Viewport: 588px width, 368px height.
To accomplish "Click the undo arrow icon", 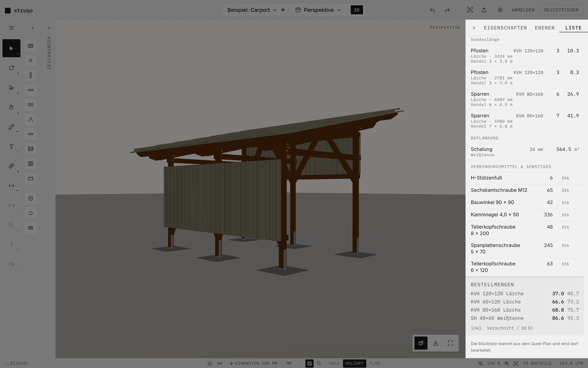I will pos(432,10).
